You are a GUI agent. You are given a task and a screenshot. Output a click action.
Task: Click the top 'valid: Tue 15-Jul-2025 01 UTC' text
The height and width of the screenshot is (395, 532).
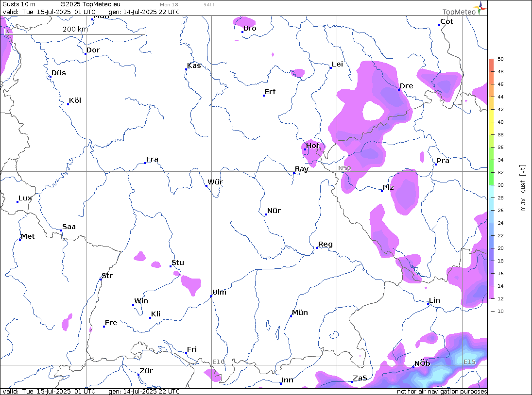(x=49, y=12)
